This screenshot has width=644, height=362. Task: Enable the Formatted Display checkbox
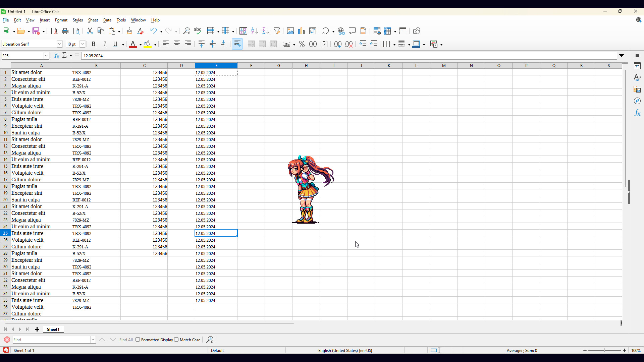tap(138, 340)
